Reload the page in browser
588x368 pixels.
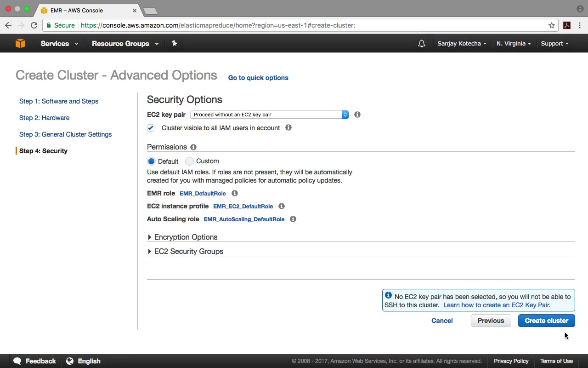pos(34,25)
